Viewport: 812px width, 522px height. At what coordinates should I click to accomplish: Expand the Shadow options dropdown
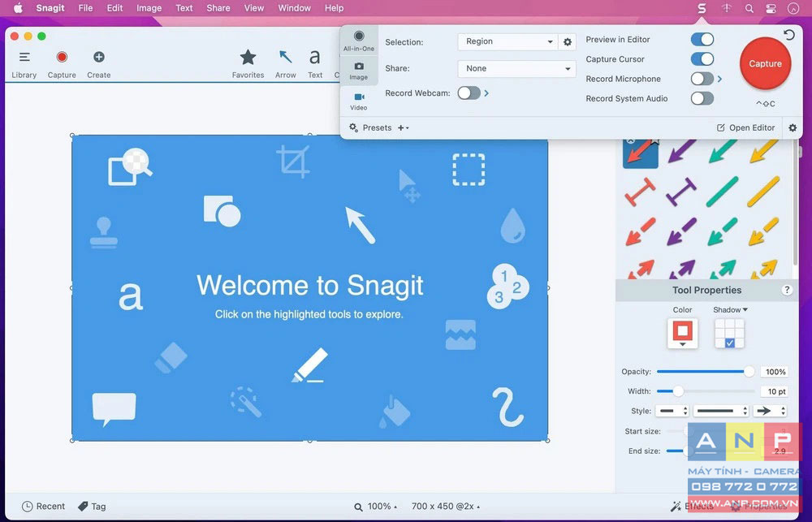coord(730,309)
